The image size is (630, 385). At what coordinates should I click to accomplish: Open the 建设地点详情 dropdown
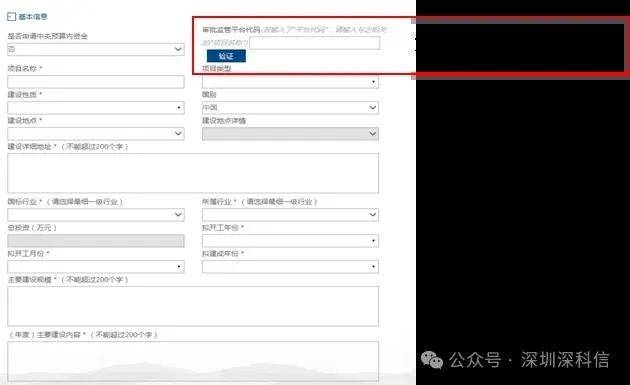(x=290, y=133)
